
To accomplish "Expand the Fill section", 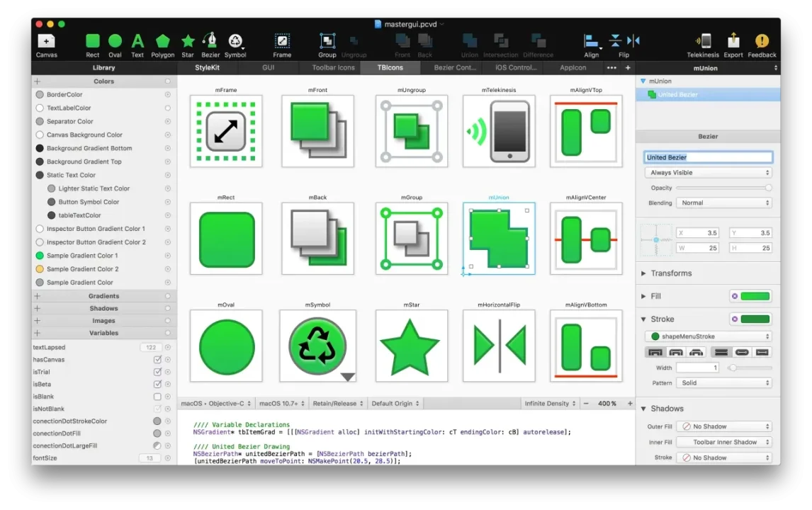I will 643,296.
